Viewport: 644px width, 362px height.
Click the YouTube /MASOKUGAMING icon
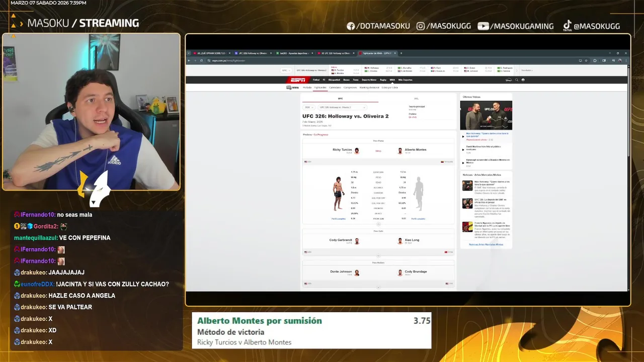click(483, 26)
